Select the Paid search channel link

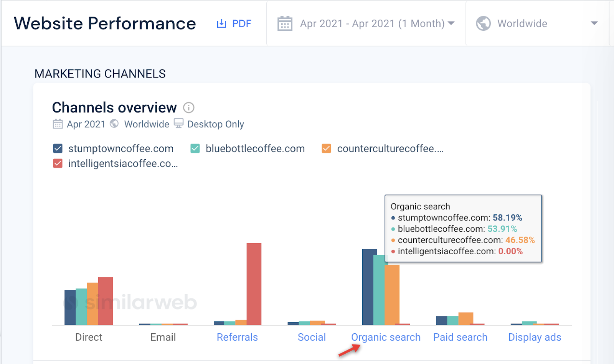[x=460, y=337]
